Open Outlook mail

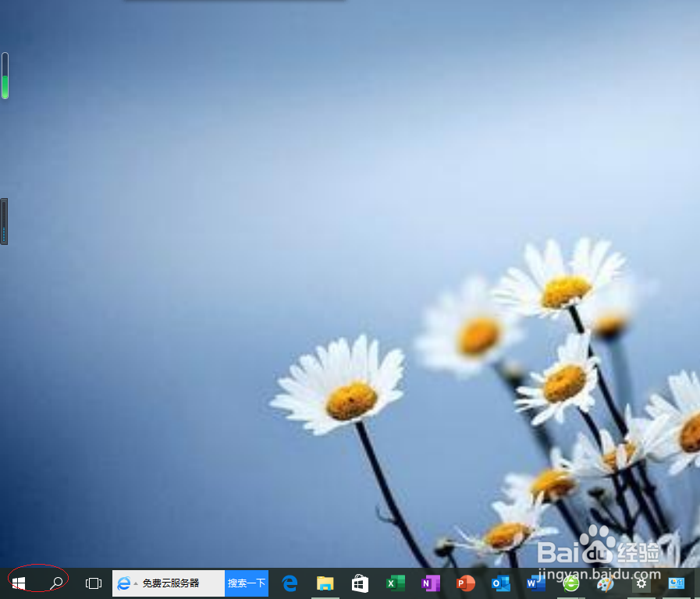click(500, 583)
